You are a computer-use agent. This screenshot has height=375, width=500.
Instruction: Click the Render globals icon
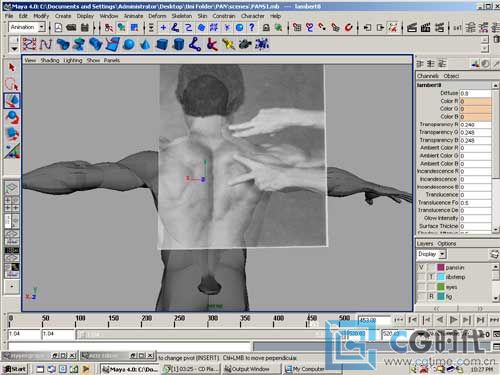(439, 27)
